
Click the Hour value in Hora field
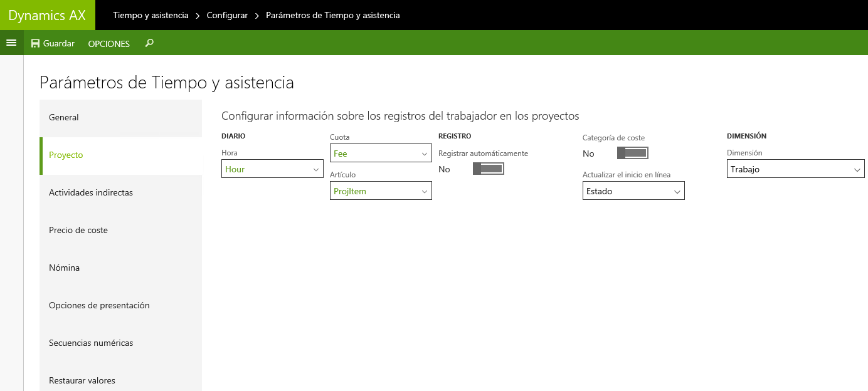(x=235, y=169)
